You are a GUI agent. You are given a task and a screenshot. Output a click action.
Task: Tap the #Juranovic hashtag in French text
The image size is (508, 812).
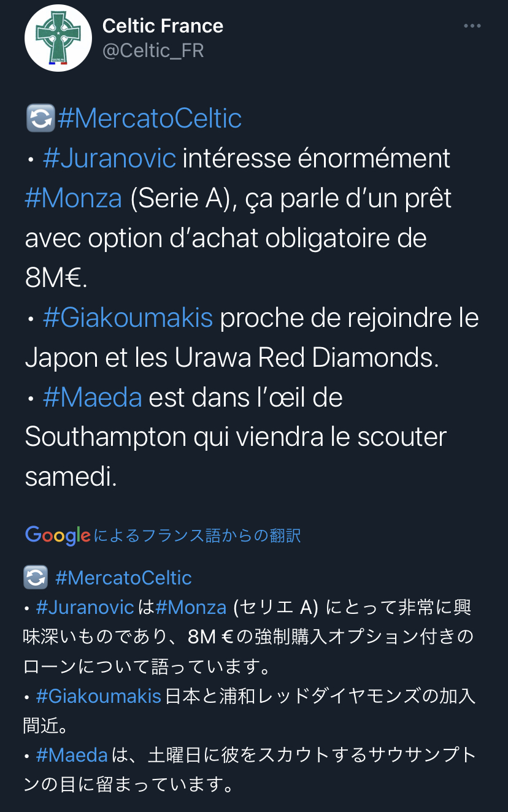pos(110,158)
